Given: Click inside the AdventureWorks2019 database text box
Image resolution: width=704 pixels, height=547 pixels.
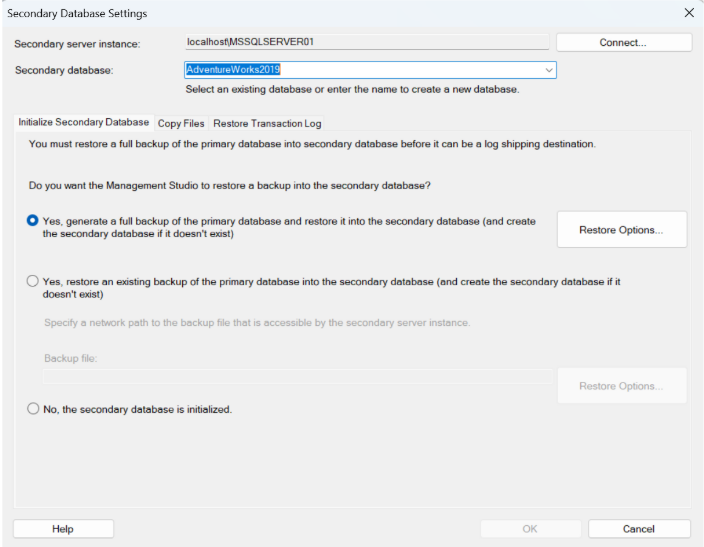Looking at the screenshot, I should tap(360, 70).
